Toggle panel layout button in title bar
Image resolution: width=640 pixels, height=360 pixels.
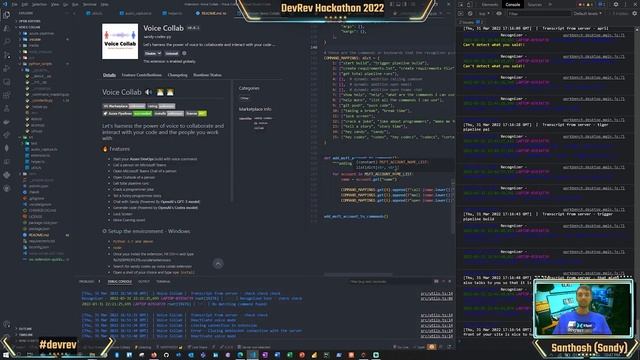(398, 4)
